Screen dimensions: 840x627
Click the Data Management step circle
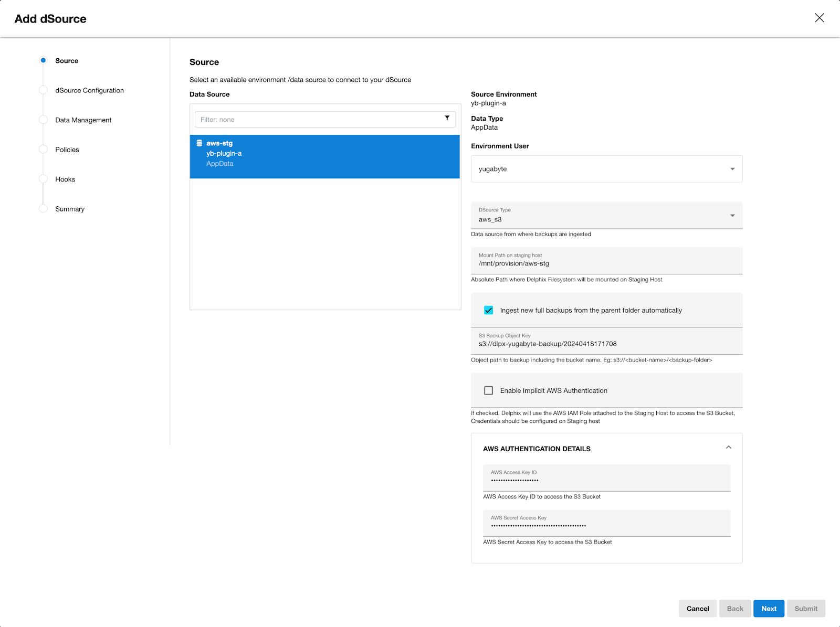(x=43, y=120)
